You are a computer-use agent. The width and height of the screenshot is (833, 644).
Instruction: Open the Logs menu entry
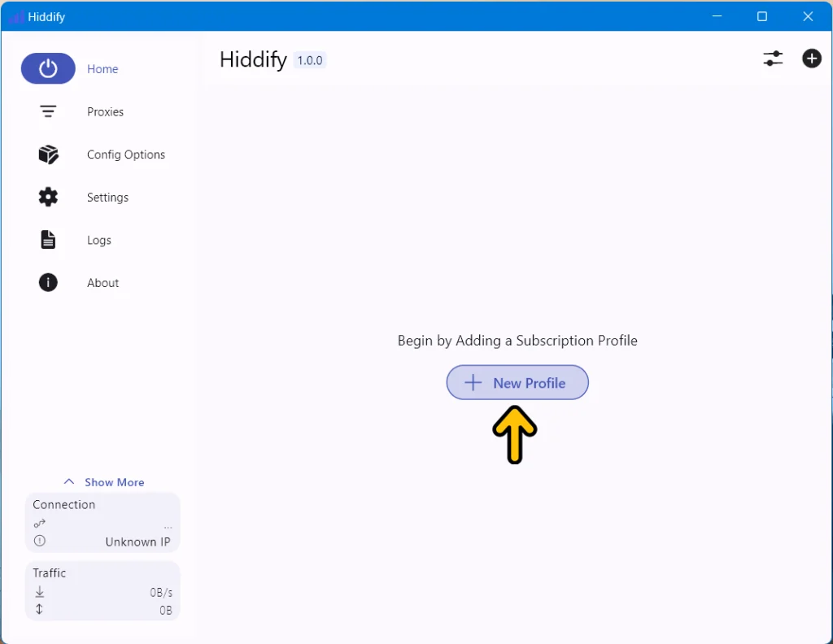(x=98, y=240)
